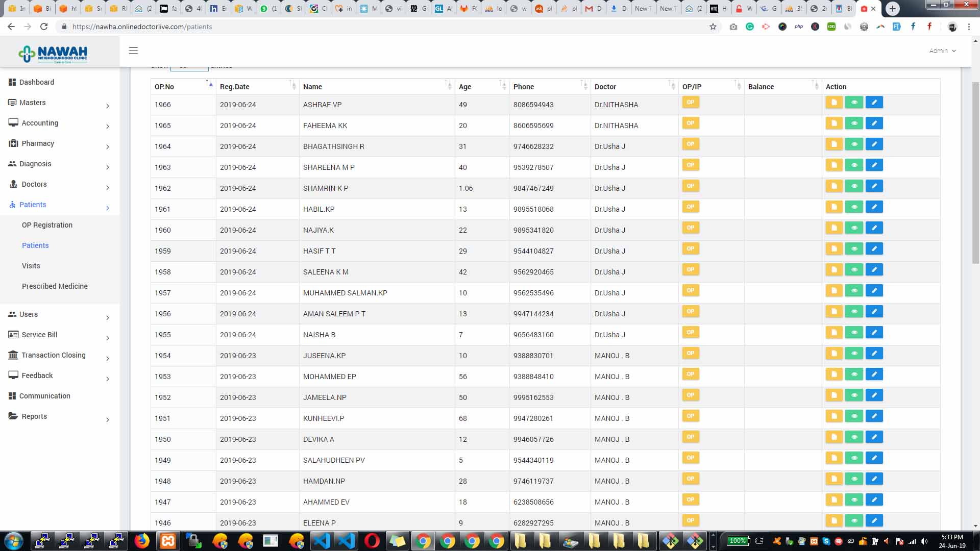Open the Visits submenu item
The height and width of the screenshot is (551, 980).
pos(31,266)
